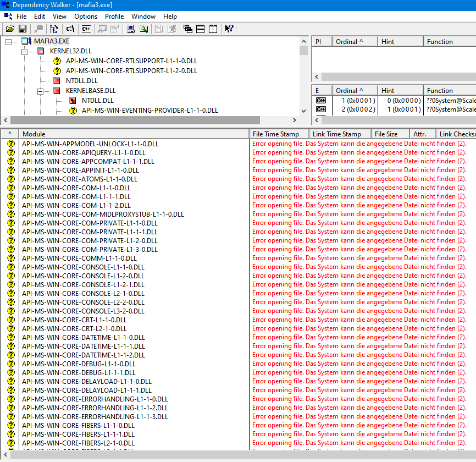476x462 pixels.
Task: Click Cascade windows toolbar icon
Action: (x=188, y=29)
